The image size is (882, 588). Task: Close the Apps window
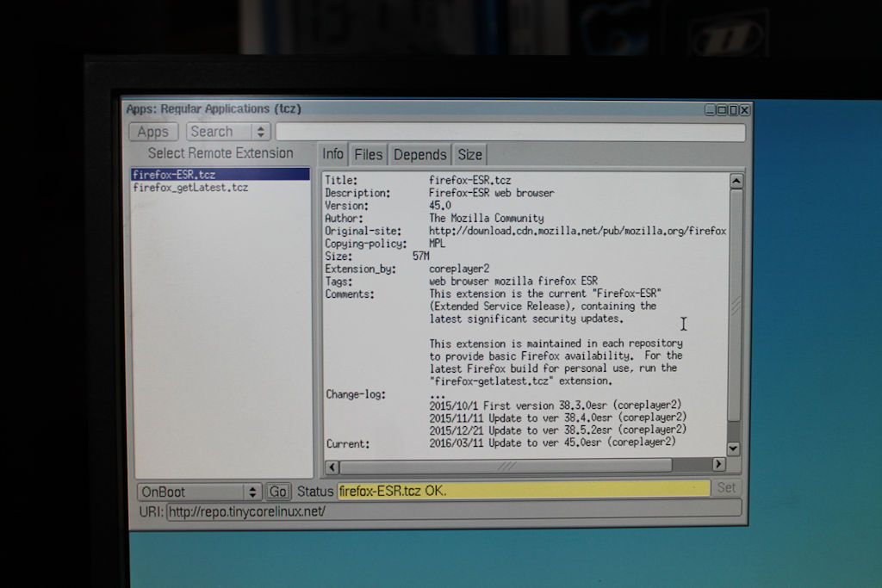(x=744, y=110)
